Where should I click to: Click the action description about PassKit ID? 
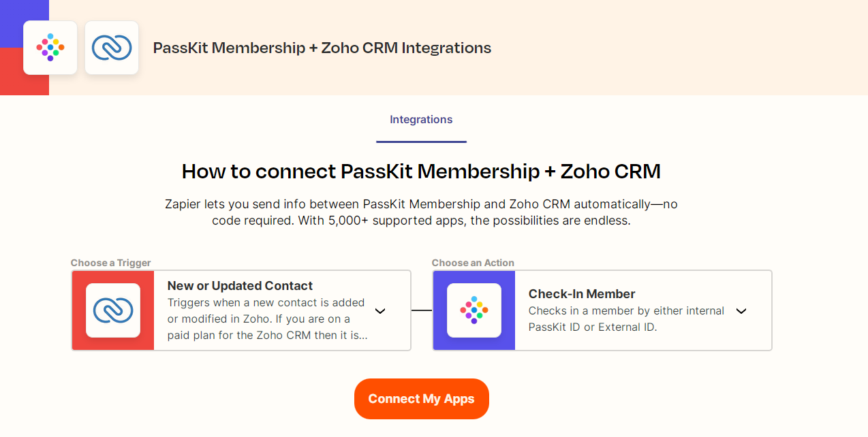(x=625, y=319)
